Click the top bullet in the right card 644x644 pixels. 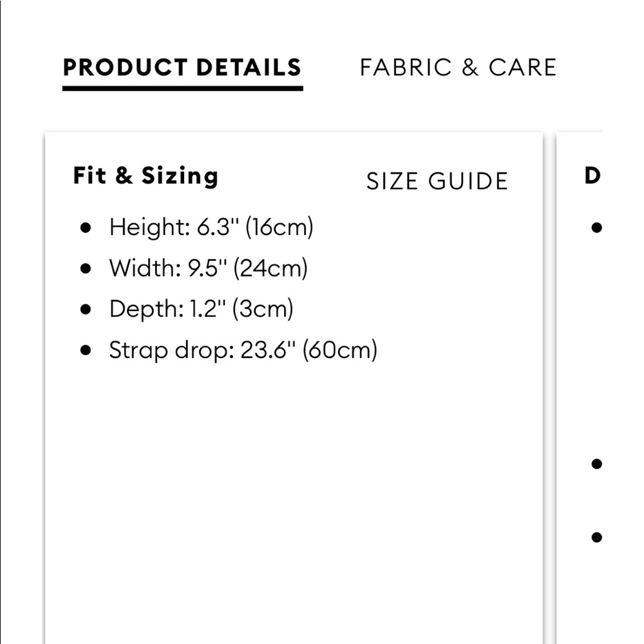[596, 227]
